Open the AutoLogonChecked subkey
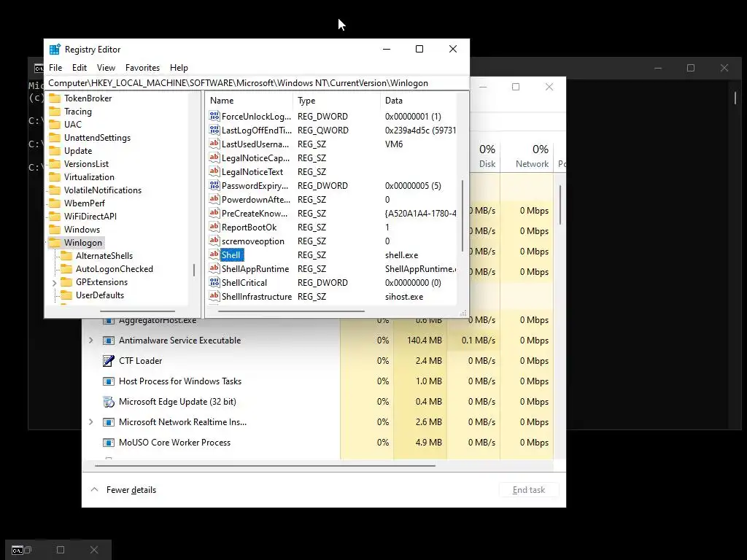The height and width of the screenshot is (560, 747). (115, 268)
